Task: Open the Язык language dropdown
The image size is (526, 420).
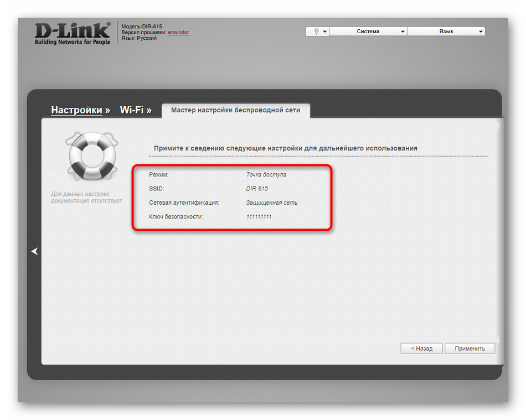Action: 446,32
